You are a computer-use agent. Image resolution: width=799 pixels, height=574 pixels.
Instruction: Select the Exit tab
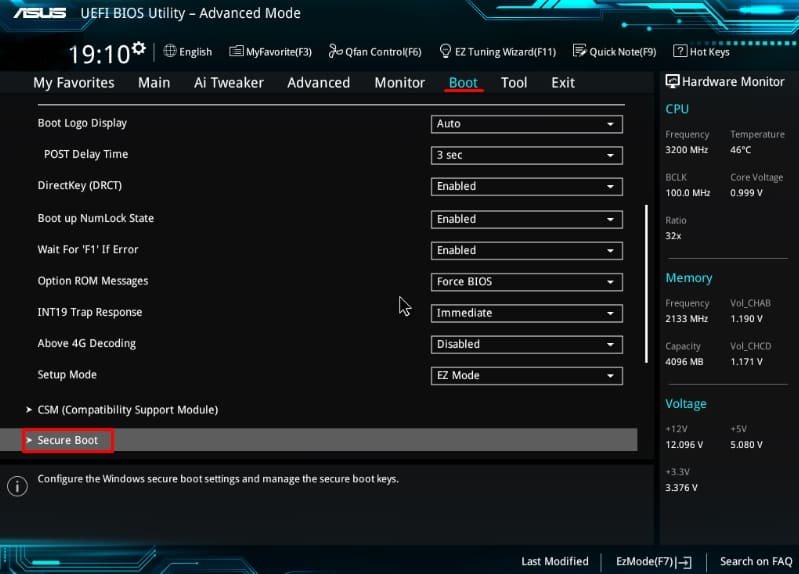pos(563,83)
